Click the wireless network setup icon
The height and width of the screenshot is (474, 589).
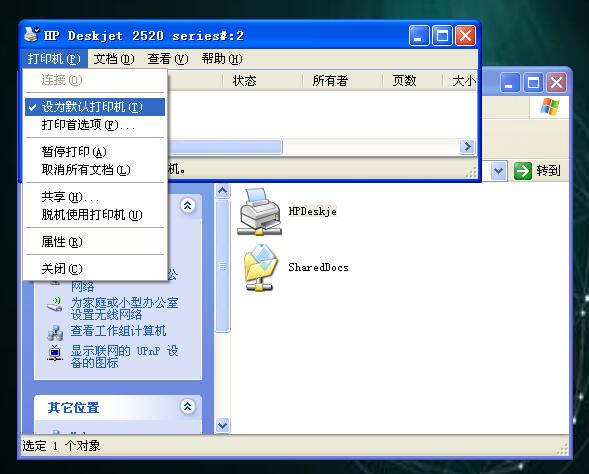[x=55, y=305]
